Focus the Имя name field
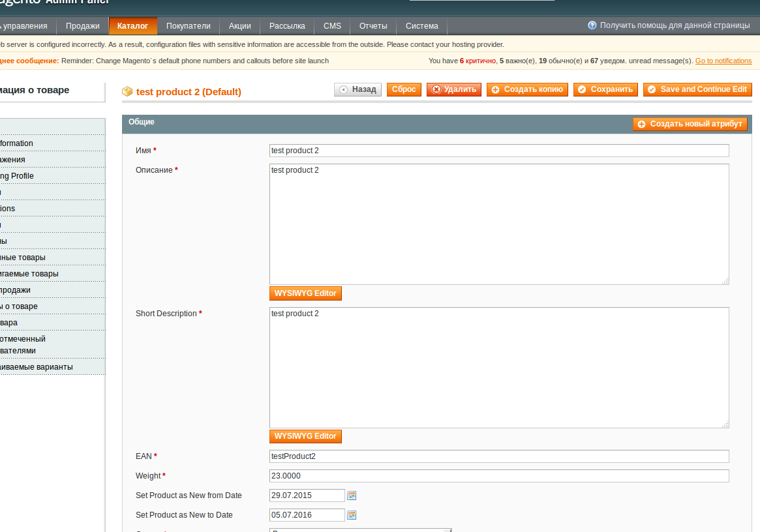This screenshot has width=760, height=532. pyautogui.click(x=499, y=151)
